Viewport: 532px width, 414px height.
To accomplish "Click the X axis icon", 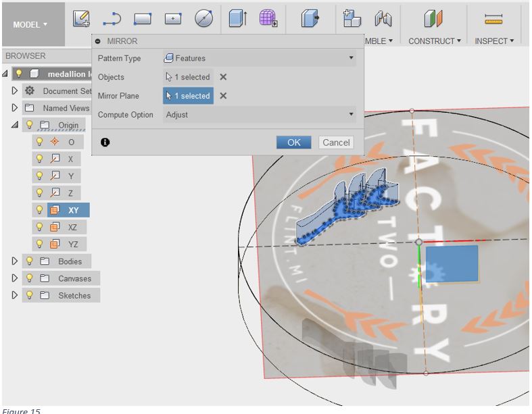I will [x=55, y=158].
